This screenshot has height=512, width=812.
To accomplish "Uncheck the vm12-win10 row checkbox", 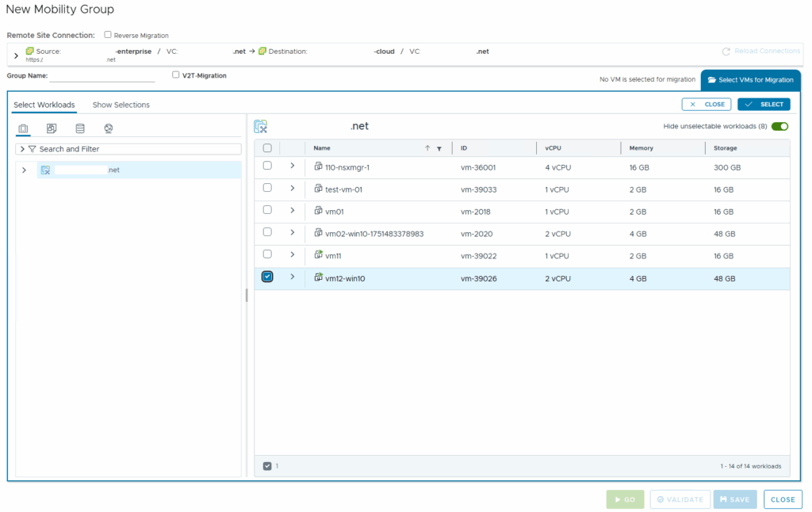I will 267,277.
